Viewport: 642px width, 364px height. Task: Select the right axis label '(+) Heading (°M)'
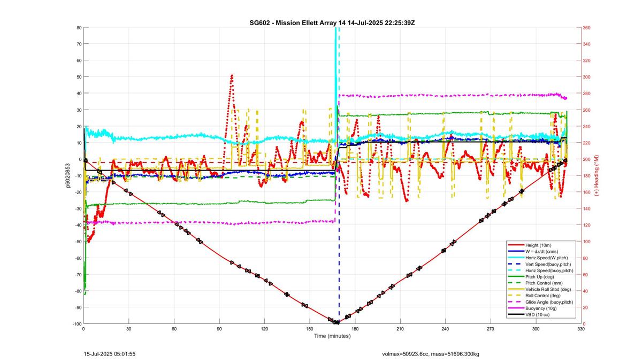(597, 175)
